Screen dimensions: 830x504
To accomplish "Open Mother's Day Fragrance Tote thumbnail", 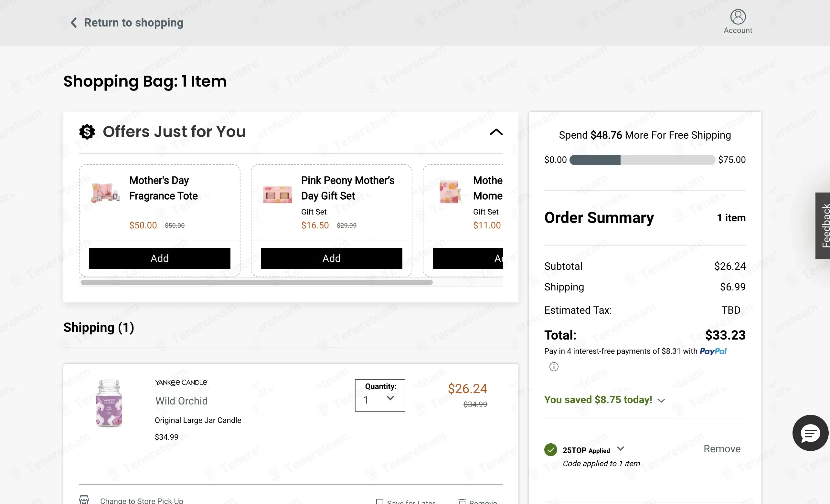I will (106, 193).
